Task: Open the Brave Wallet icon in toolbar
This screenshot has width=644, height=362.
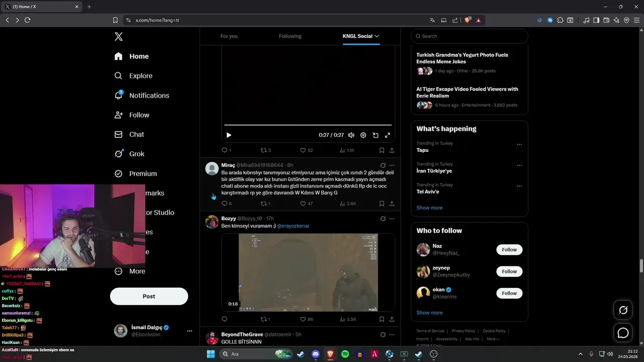Action: click(606, 20)
